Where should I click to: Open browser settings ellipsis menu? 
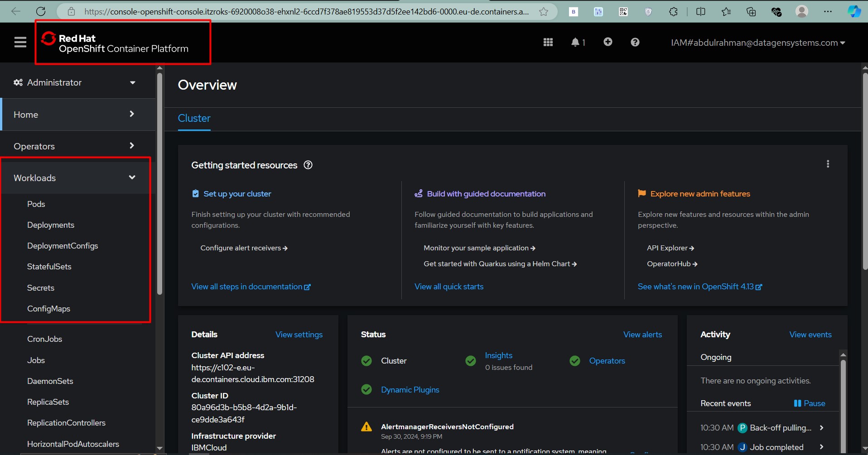(828, 12)
